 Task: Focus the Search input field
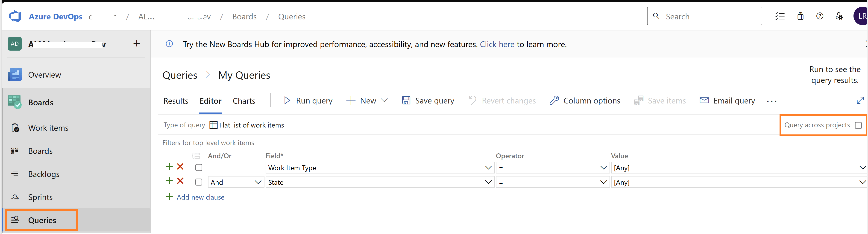point(705,16)
